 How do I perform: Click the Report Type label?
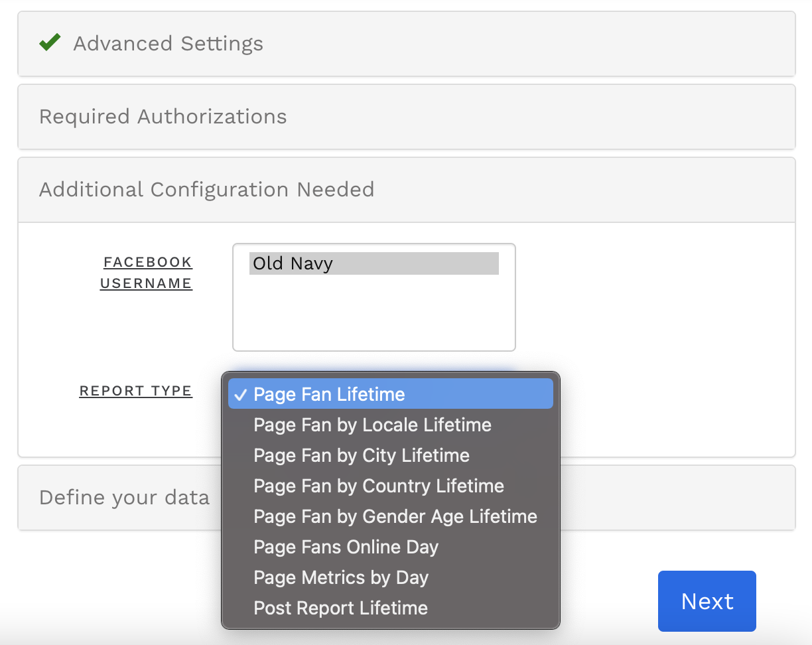tap(136, 391)
